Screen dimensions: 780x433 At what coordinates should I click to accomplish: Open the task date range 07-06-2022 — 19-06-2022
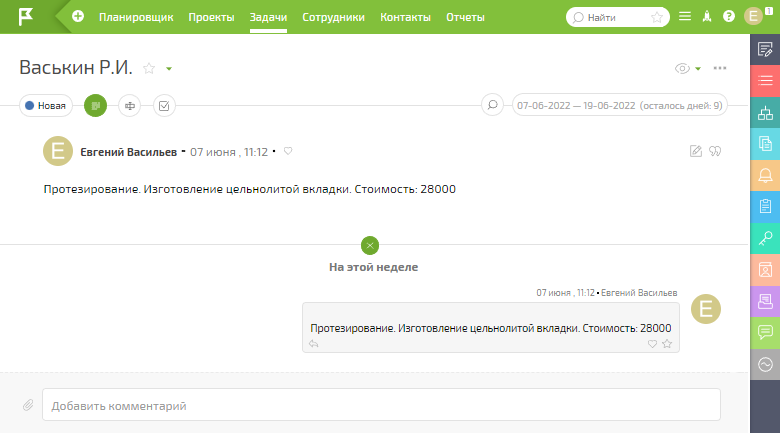(619, 106)
